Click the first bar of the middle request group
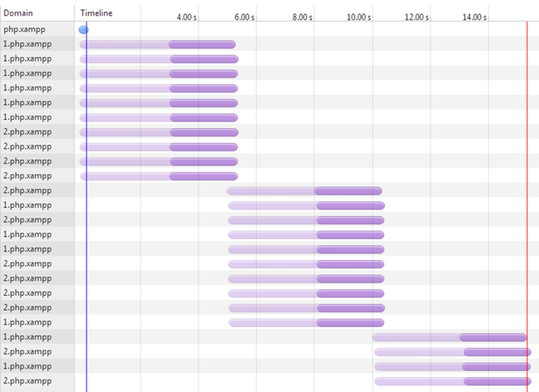The height and width of the screenshot is (392, 539). click(x=304, y=191)
